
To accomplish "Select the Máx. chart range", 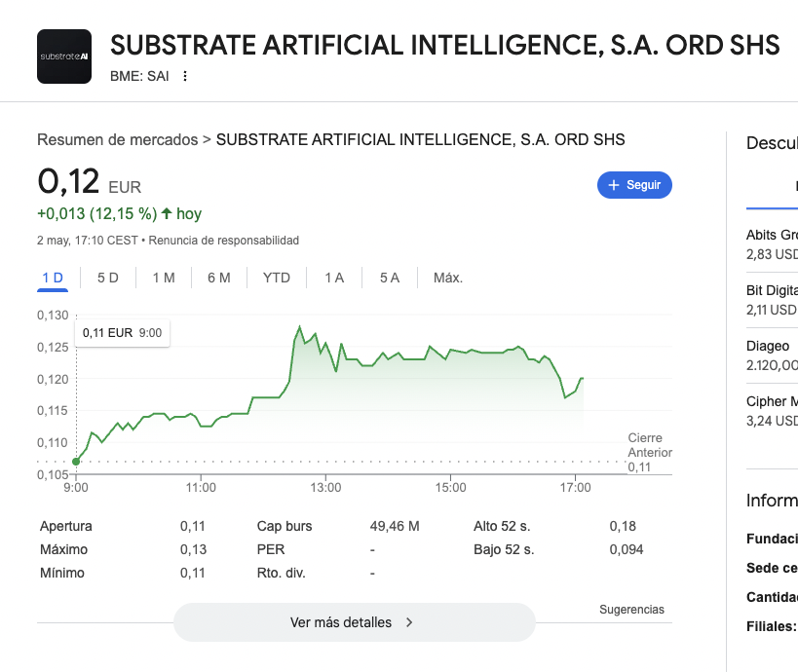I will point(448,279).
